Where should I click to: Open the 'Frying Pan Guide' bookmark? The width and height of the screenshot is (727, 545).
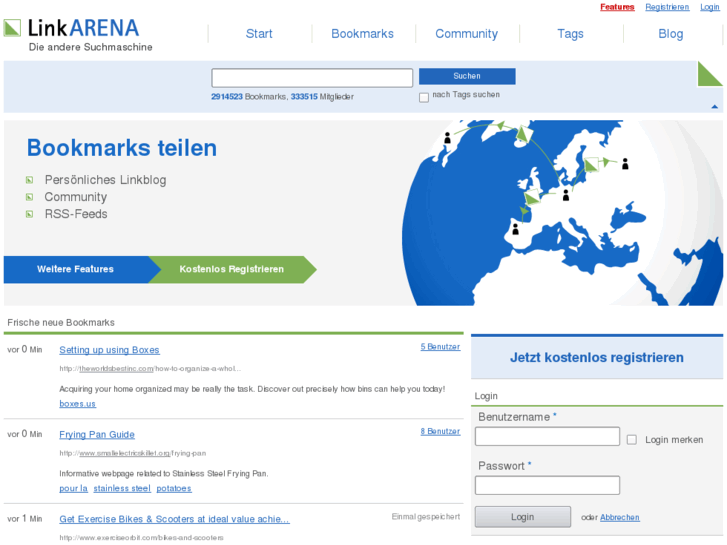coord(97,435)
